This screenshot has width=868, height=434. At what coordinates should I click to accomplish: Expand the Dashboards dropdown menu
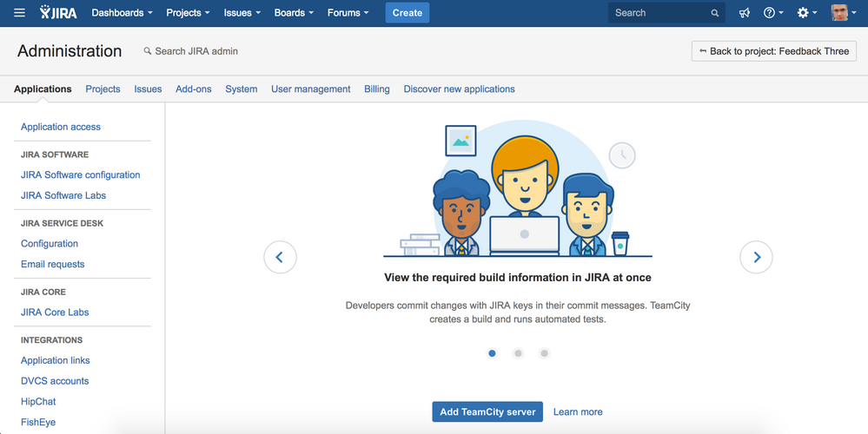click(x=122, y=13)
